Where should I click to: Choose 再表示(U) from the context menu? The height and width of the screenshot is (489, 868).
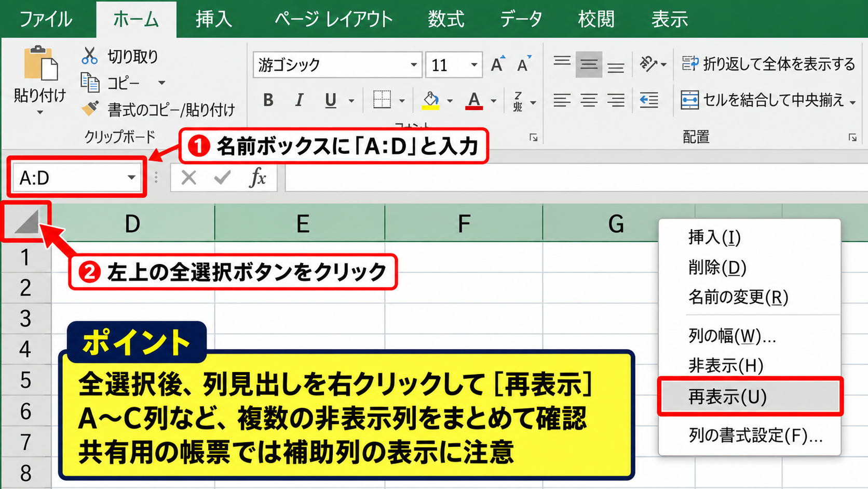750,397
